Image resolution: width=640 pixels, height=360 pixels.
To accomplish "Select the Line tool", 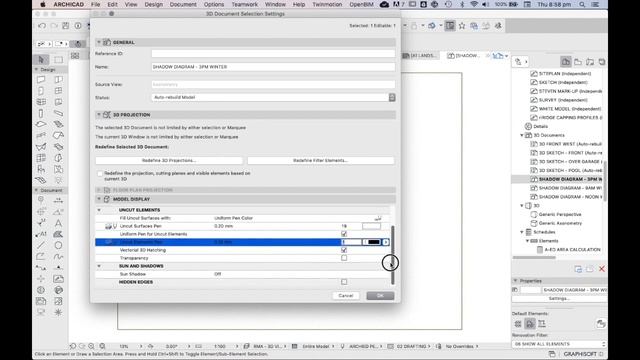I will [x=41, y=245].
